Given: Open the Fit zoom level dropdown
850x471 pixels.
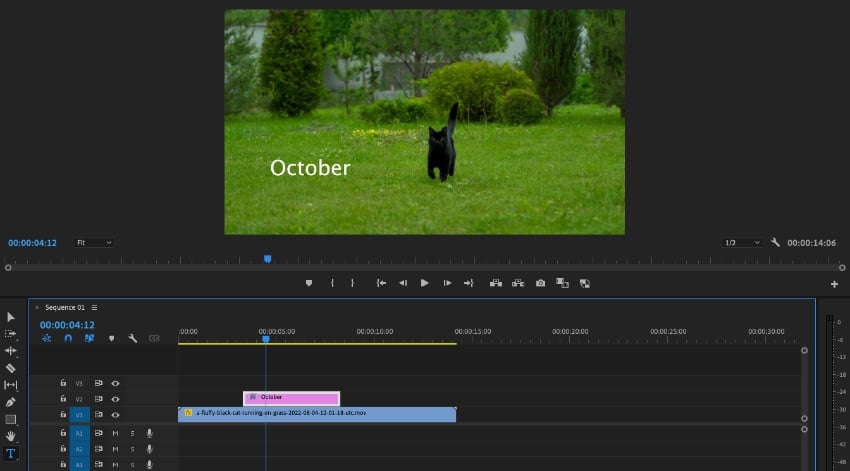Looking at the screenshot, I should click(x=93, y=242).
